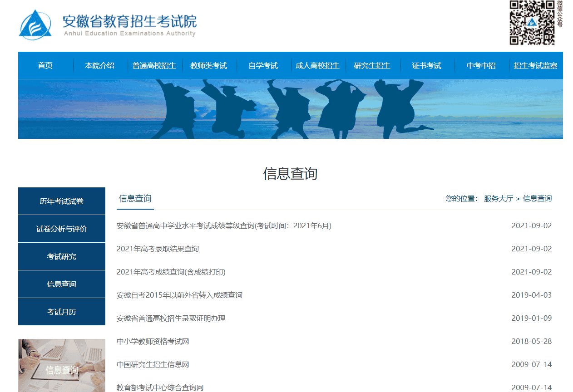
Task: Open 考试研究 in the left sidebar
Action: (62, 257)
